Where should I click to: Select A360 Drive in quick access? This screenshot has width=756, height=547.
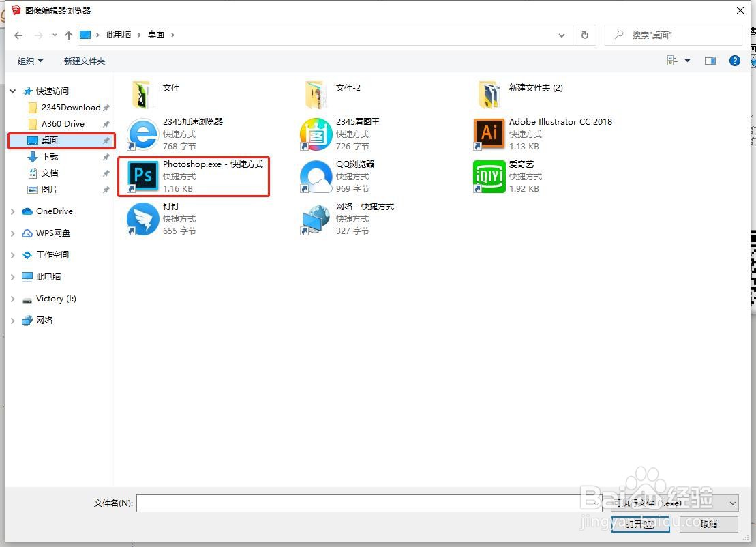click(63, 124)
